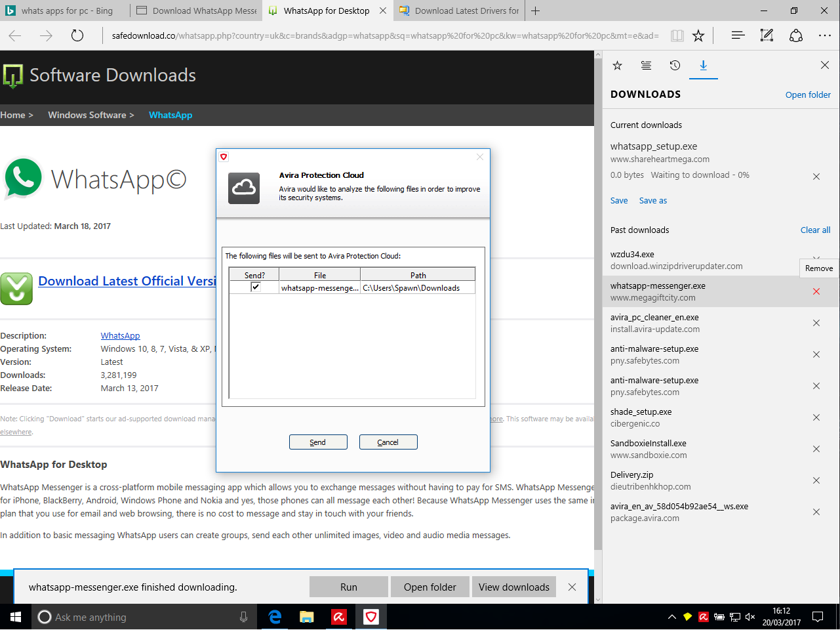The image size is (840, 630).
Task: Cancel the whatsapp_setup.exe download
Action: pyautogui.click(x=816, y=176)
